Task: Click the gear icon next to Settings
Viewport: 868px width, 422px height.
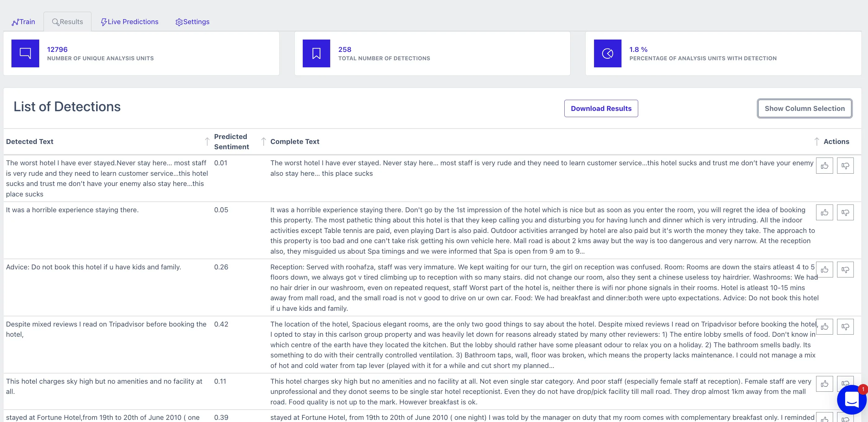Action: [x=179, y=22]
